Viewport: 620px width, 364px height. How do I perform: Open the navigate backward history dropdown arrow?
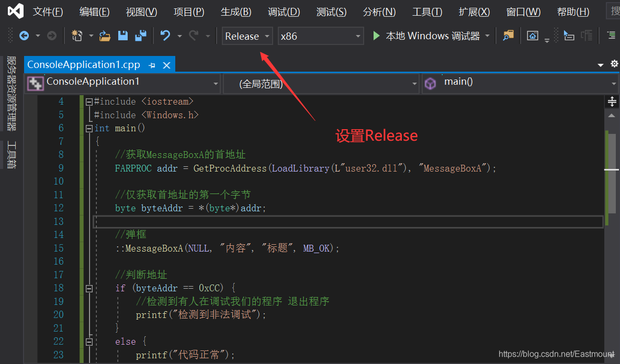coord(38,36)
